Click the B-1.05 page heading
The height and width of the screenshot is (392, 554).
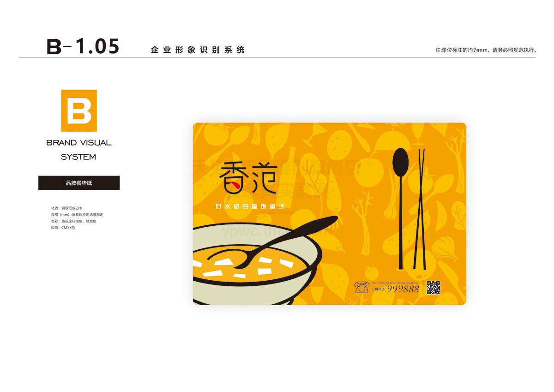coord(83,47)
